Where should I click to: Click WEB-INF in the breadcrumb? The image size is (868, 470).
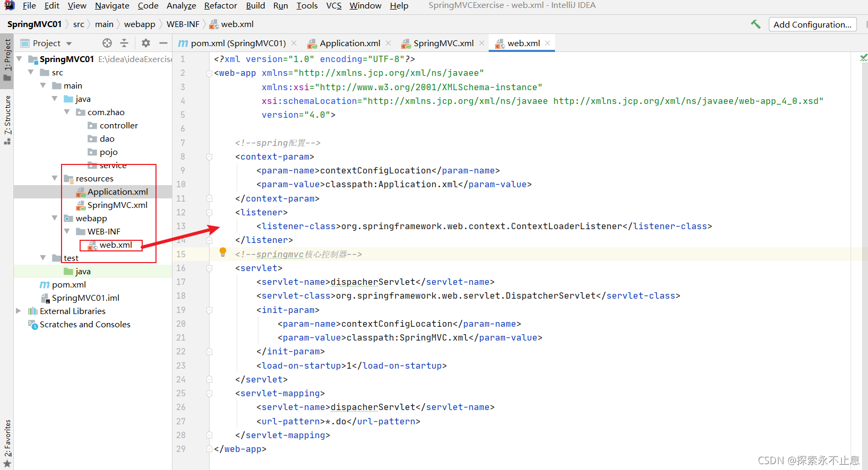[x=183, y=24]
